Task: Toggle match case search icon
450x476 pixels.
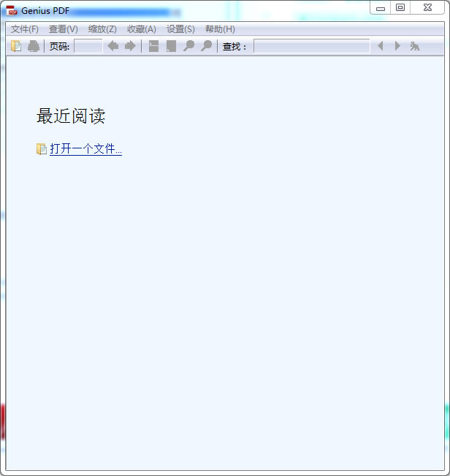Action: coord(415,46)
